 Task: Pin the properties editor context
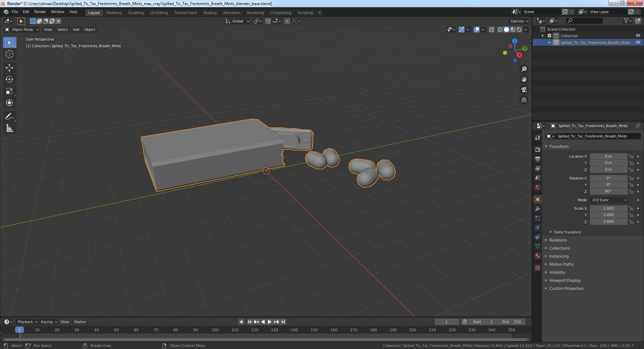coord(638,126)
